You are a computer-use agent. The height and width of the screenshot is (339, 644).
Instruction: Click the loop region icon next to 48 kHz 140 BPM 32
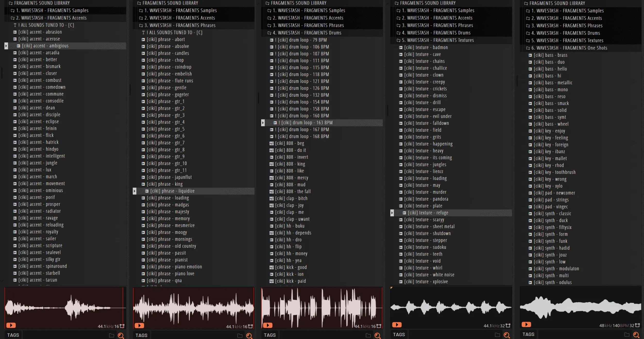(x=637, y=325)
